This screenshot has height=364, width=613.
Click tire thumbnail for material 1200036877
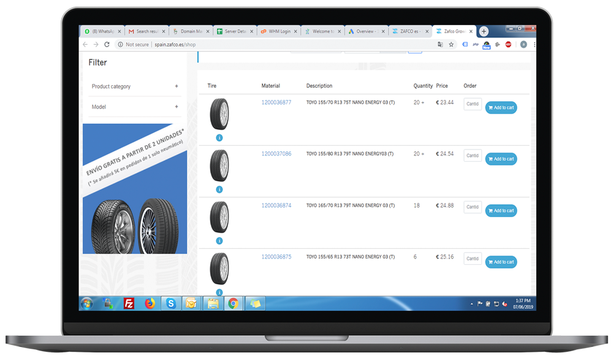[219, 114]
